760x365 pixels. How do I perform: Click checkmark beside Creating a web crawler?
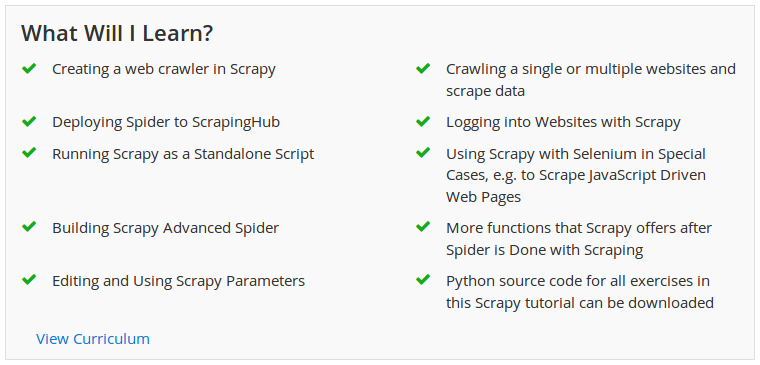(29, 69)
